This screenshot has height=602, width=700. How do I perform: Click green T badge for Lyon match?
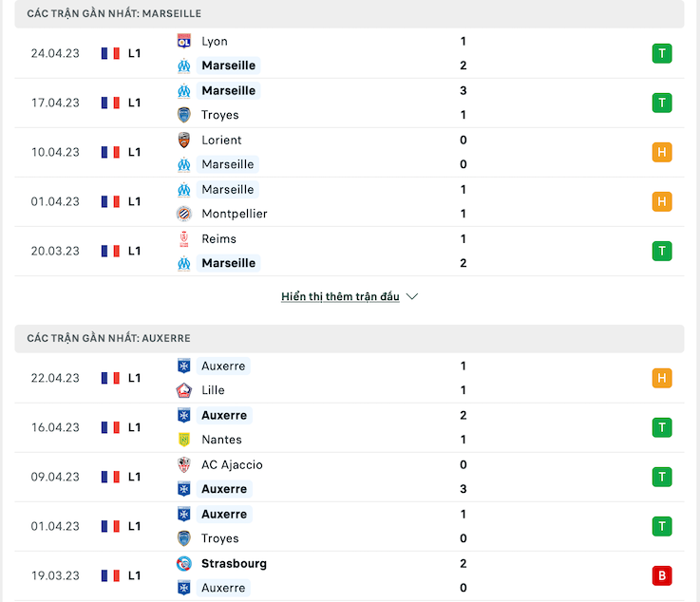(x=662, y=53)
